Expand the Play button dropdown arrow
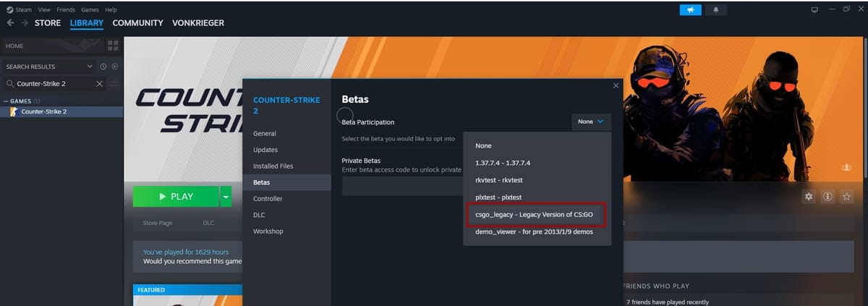The width and height of the screenshot is (868, 306). (x=226, y=196)
